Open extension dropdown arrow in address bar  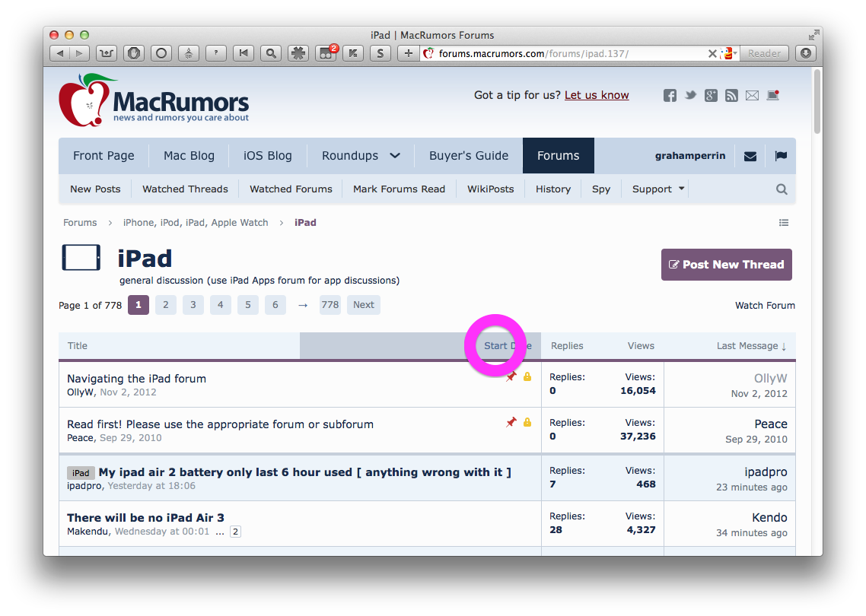(x=735, y=53)
